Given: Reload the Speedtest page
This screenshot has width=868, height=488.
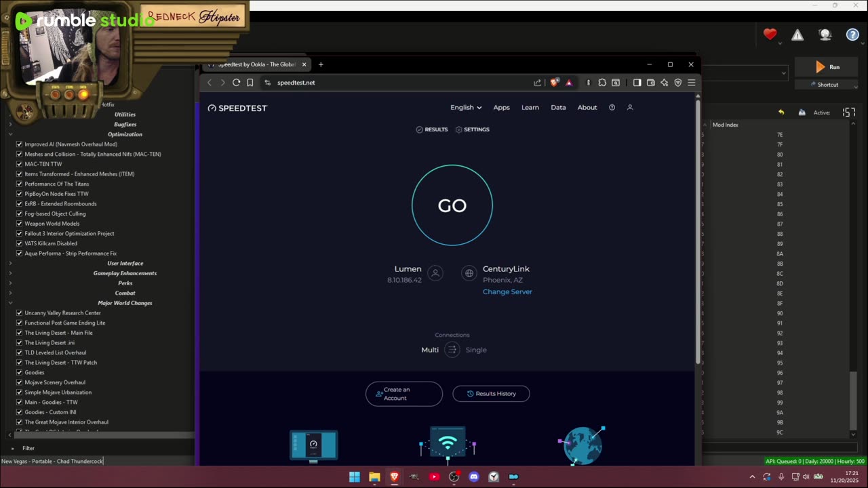Looking at the screenshot, I should (x=236, y=83).
